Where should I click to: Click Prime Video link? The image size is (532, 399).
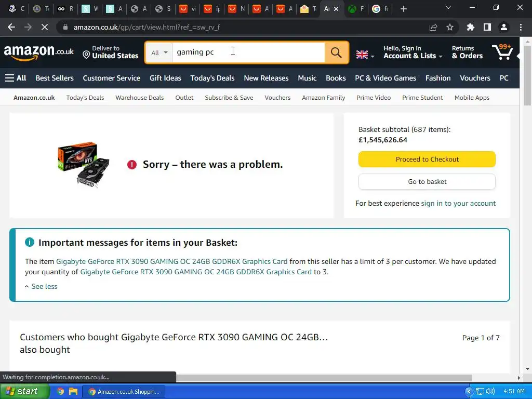[374, 98]
